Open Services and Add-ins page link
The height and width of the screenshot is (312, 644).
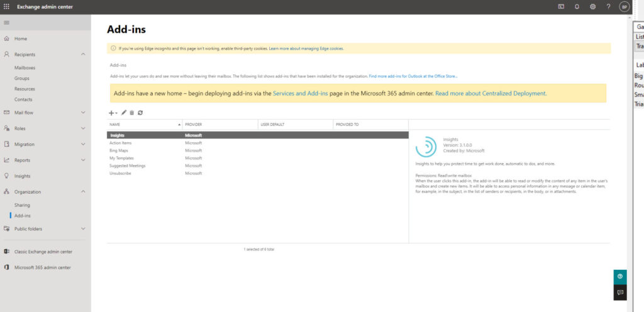tap(300, 94)
